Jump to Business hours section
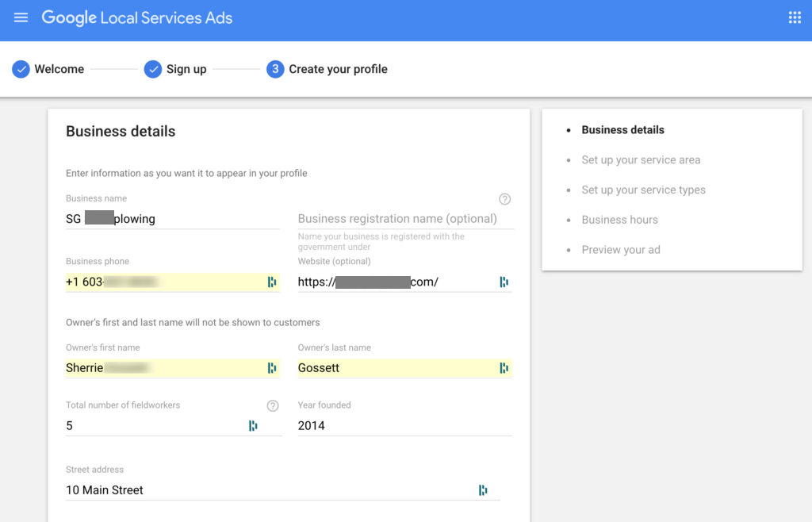 [x=619, y=220]
